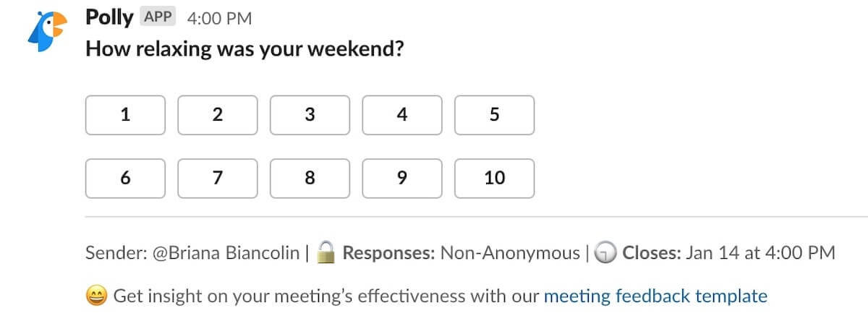Select the 6 rating option

[125, 178]
